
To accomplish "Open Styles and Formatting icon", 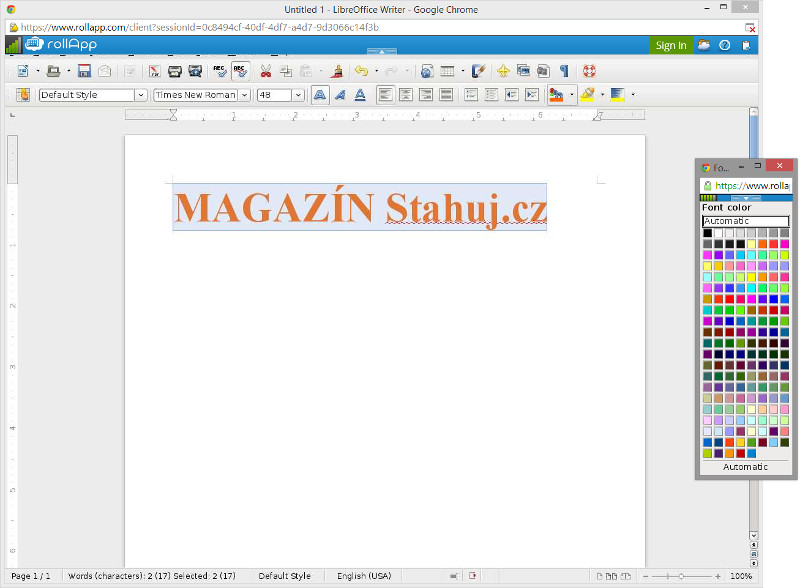I will coord(23,95).
